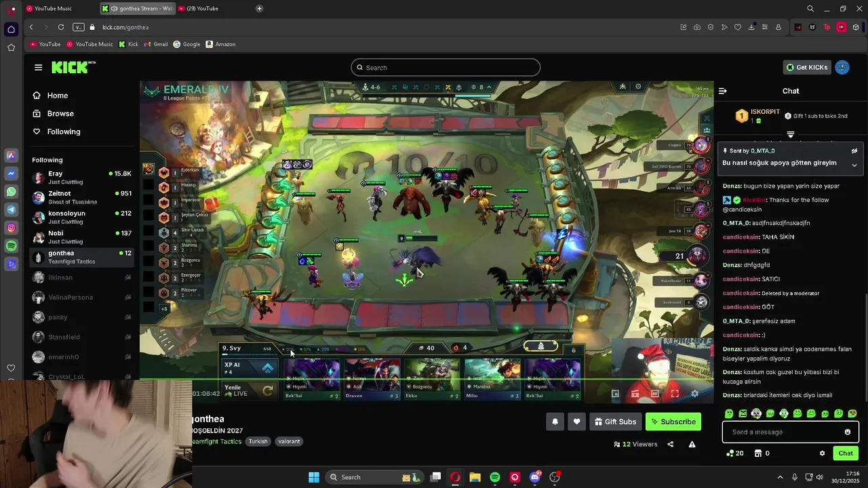Image resolution: width=868 pixels, height=488 pixels.
Task: Open Nobi channel in Following list
Action: 81,237
